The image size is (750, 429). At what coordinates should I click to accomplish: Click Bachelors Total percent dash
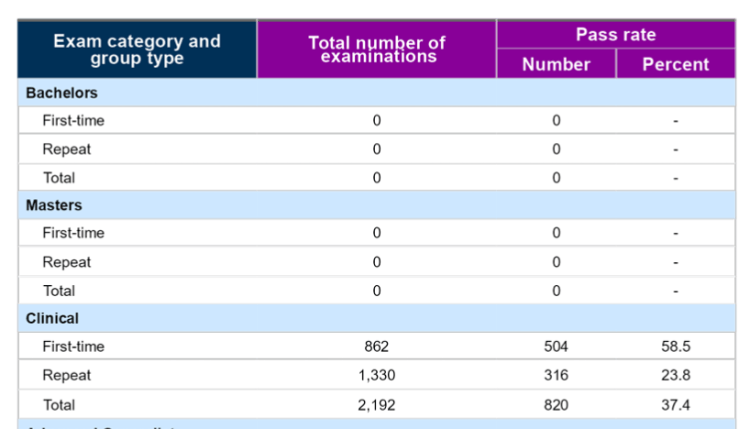coord(676,179)
